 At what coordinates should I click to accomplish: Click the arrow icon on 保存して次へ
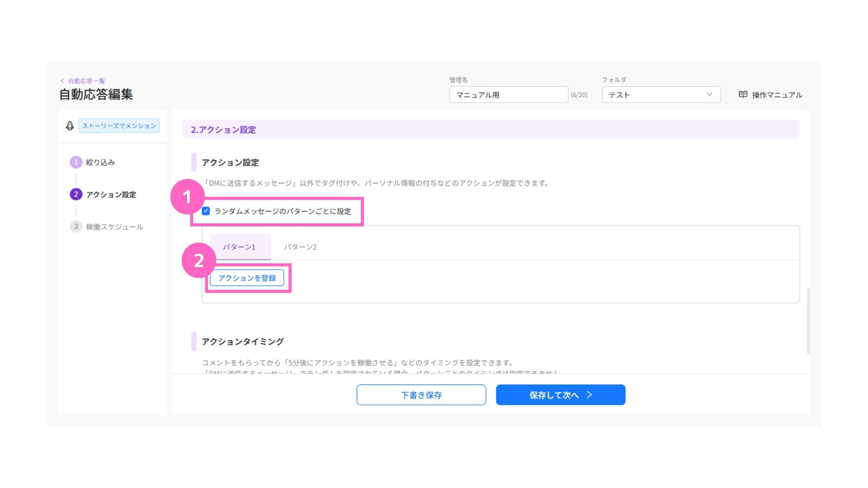(589, 395)
